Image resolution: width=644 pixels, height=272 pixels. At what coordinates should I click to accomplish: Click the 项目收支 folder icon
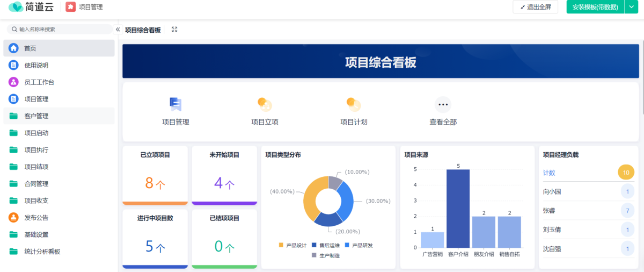click(14, 201)
